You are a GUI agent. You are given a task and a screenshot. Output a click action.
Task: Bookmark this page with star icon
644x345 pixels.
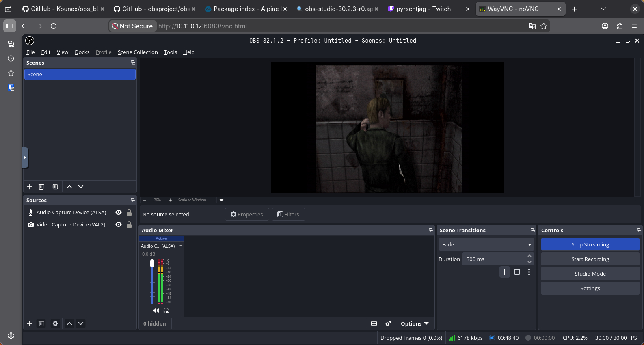[544, 26]
